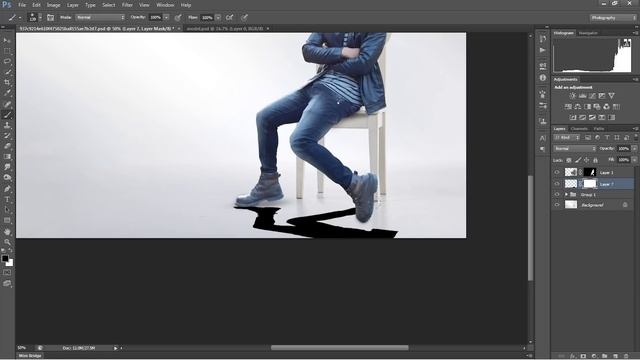Select the Move tool

7,40
